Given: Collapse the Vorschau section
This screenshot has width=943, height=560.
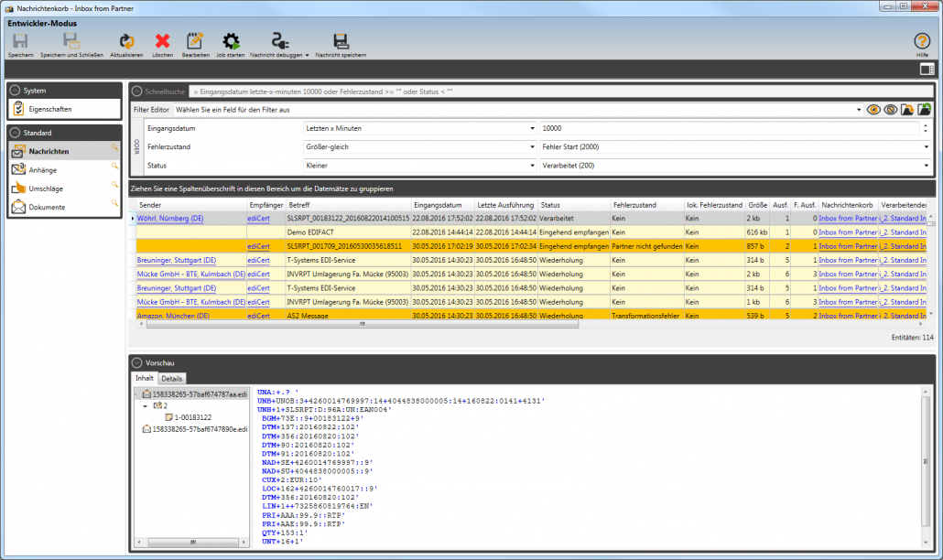Looking at the screenshot, I should pyautogui.click(x=136, y=363).
